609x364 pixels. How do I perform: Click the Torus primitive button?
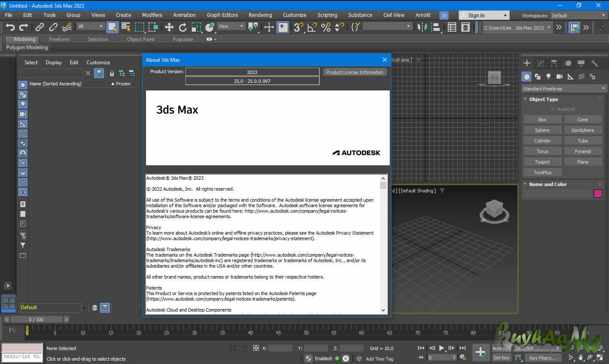[x=542, y=151]
